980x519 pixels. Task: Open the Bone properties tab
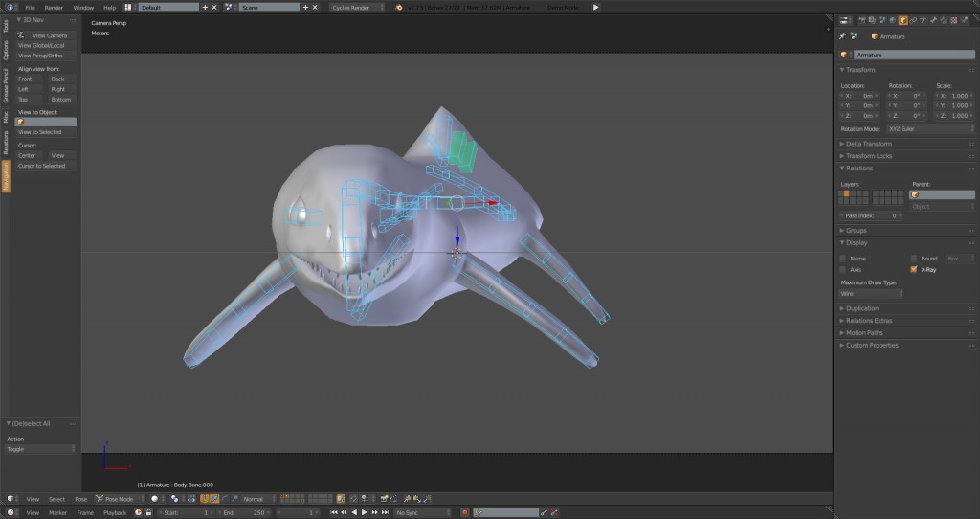tap(934, 20)
